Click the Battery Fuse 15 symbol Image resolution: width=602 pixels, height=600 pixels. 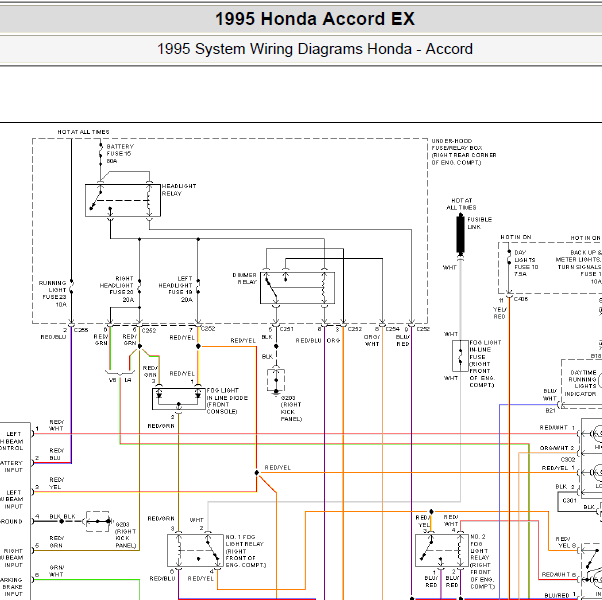pos(101,155)
